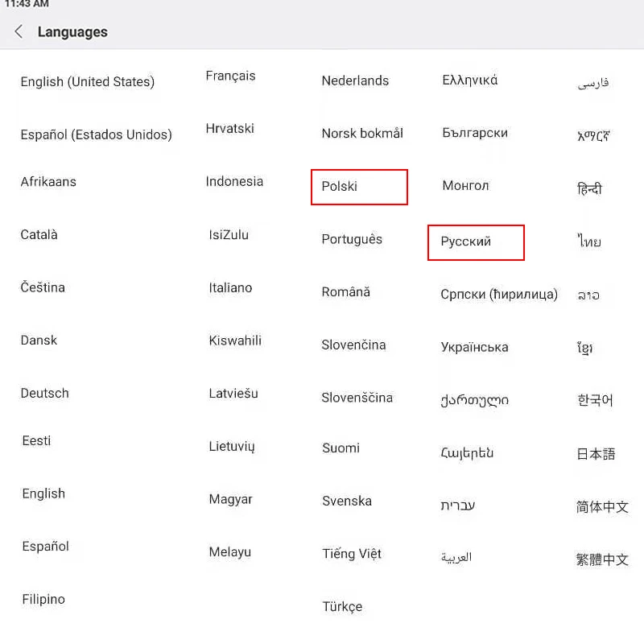Pick Traditional Chinese 繁體中文
The height and width of the screenshot is (644, 644).
602,559
